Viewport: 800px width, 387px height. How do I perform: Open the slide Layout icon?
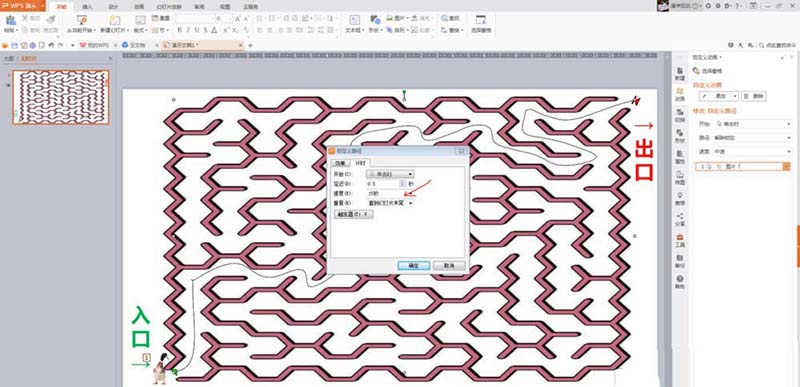[x=140, y=20]
